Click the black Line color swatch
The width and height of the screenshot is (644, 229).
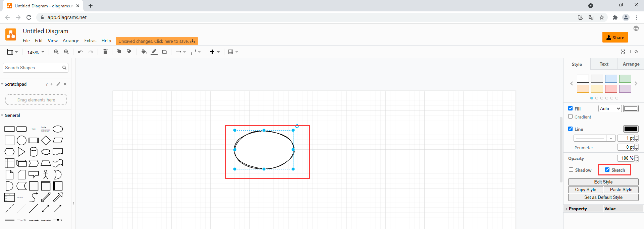(x=631, y=129)
